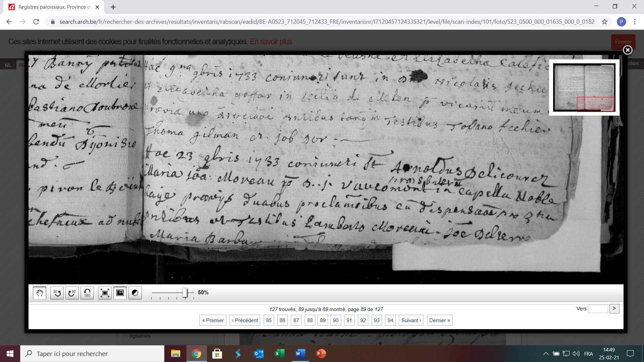Jump to the Dernier page
The image size is (644, 362).
tap(439, 320)
